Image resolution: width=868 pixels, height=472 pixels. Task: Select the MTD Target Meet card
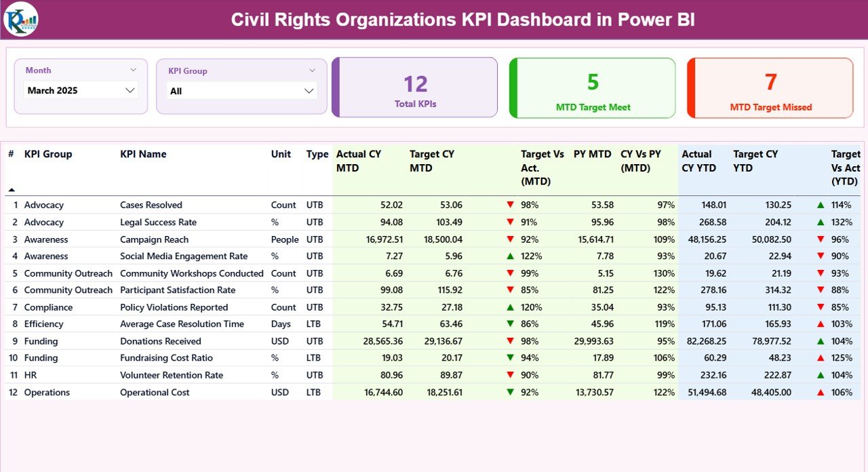click(592, 88)
